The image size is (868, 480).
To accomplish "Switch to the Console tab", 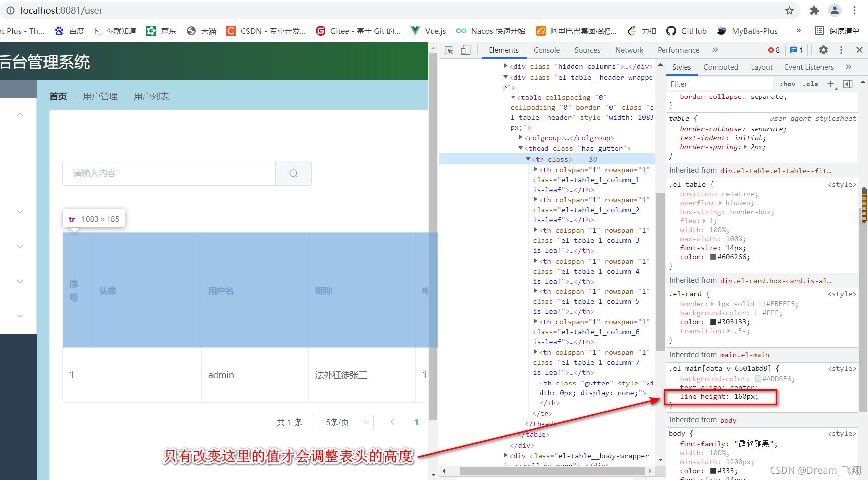I will [546, 50].
